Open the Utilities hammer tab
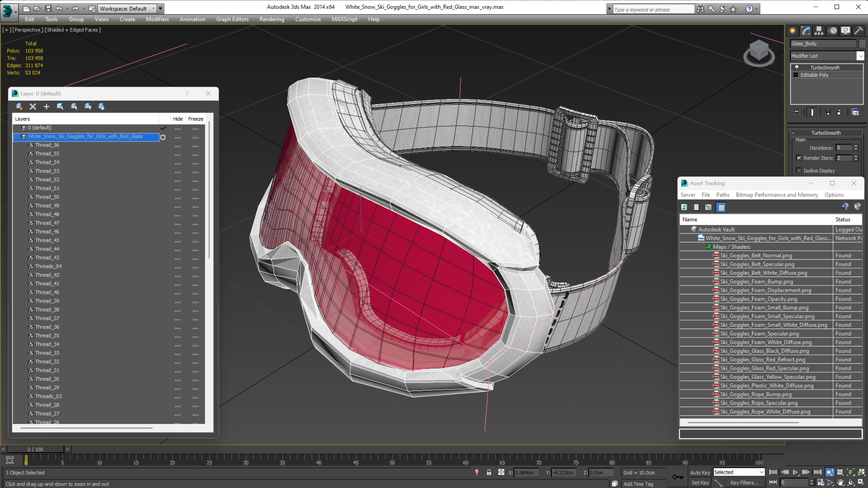This screenshot has width=868, height=488. pos(859,31)
